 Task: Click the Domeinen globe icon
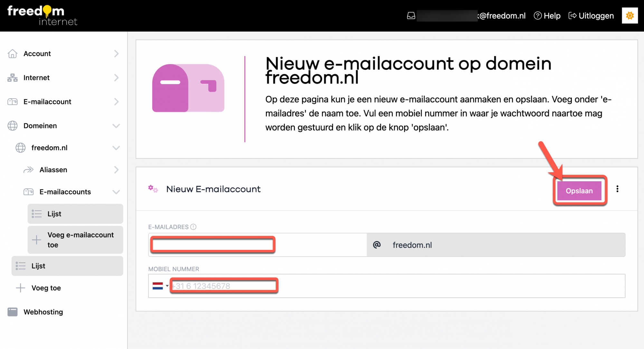pos(13,126)
